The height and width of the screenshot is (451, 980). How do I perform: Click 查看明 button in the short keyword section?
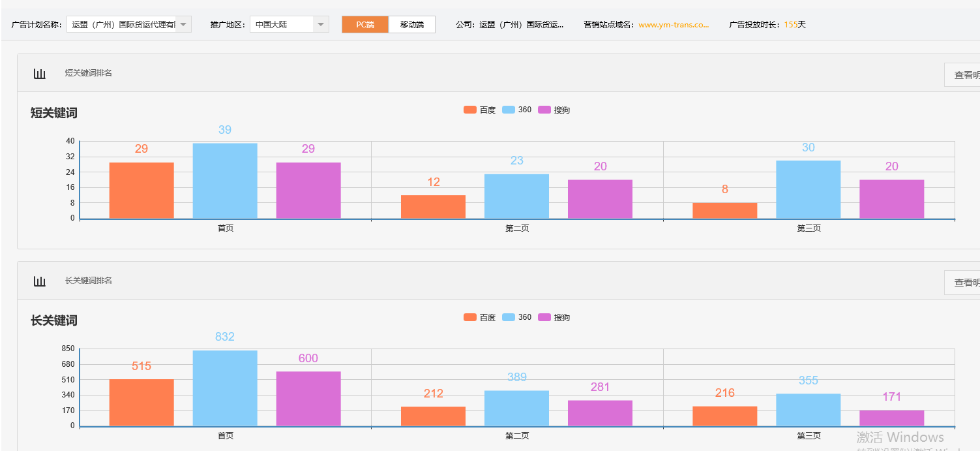coord(968,74)
